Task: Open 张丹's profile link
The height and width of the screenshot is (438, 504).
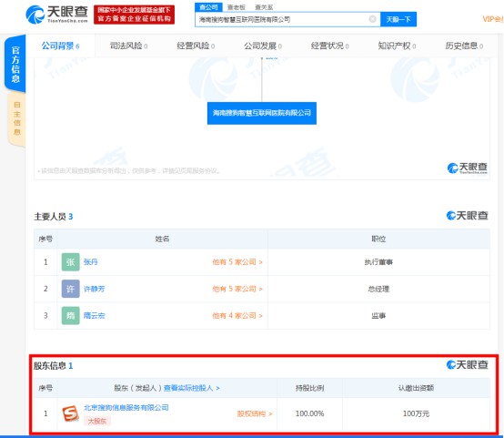Action: [90, 262]
